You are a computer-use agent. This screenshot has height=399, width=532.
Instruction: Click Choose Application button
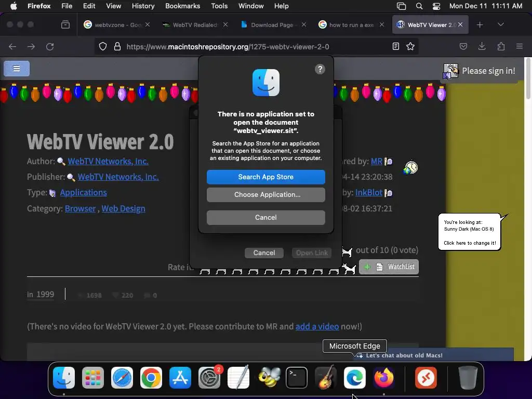265,195
